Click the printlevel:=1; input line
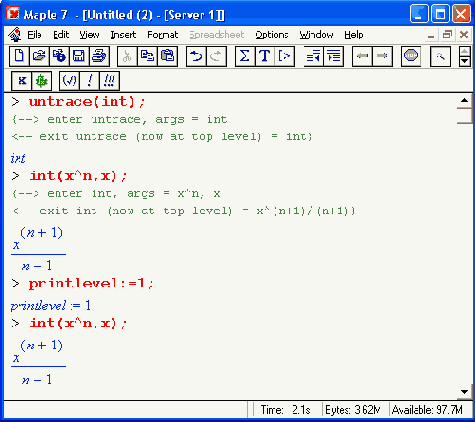Screen dimensions: 475x422 point(91,283)
